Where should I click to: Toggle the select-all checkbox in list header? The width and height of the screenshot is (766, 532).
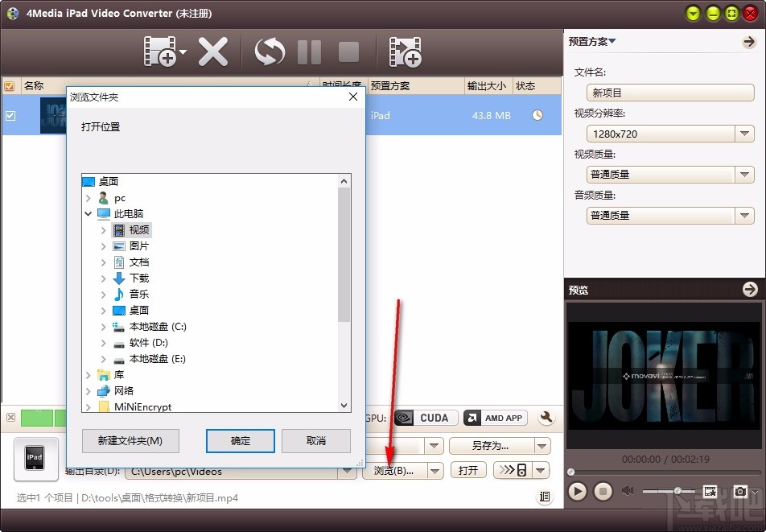(10, 85)
